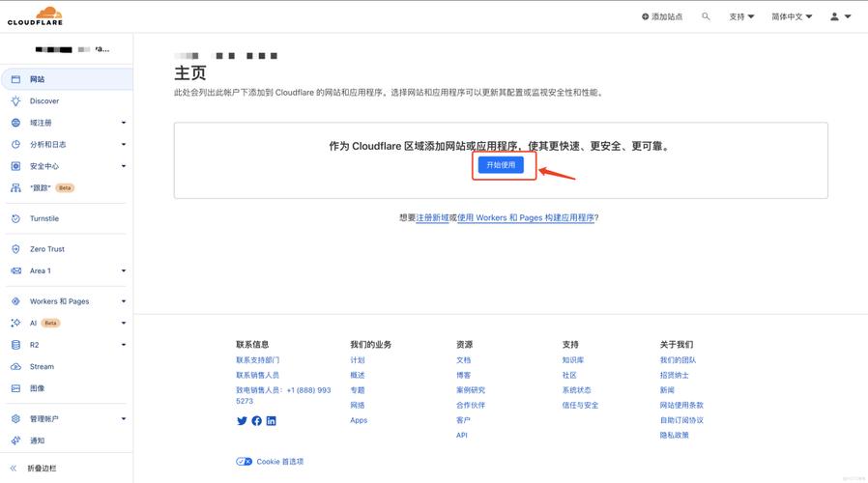Image resolution: width=868 pixels, height=483 pixels.
Task: Click the 域注册 globe icon
Action: pyautogui.click(x=16, y=123)
